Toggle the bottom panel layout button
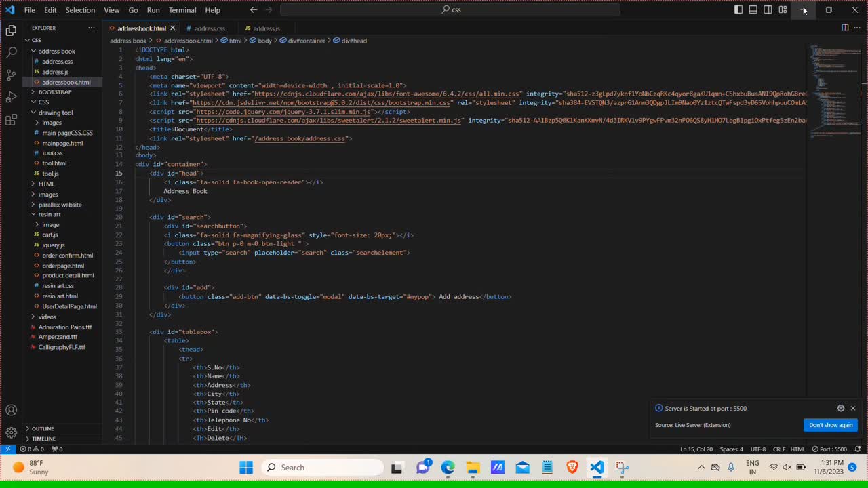 753,10
